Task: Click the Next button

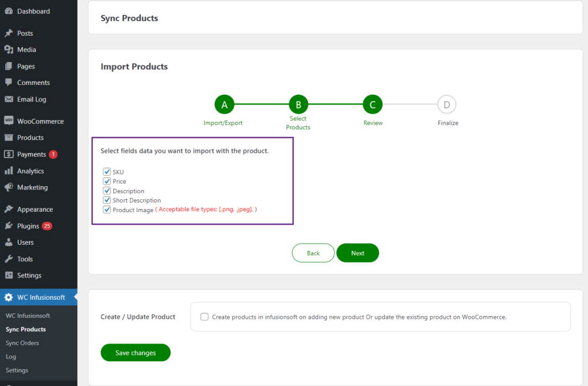Action: coord(358,253)
